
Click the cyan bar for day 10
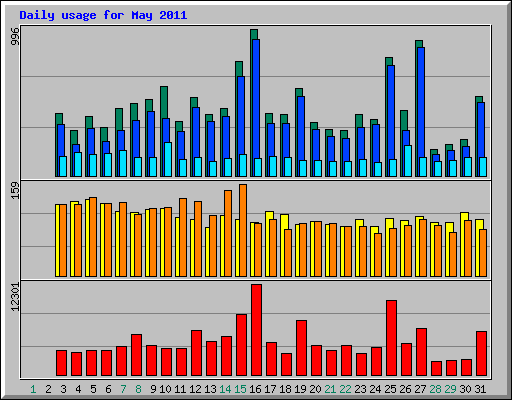[x=168, y=159]
